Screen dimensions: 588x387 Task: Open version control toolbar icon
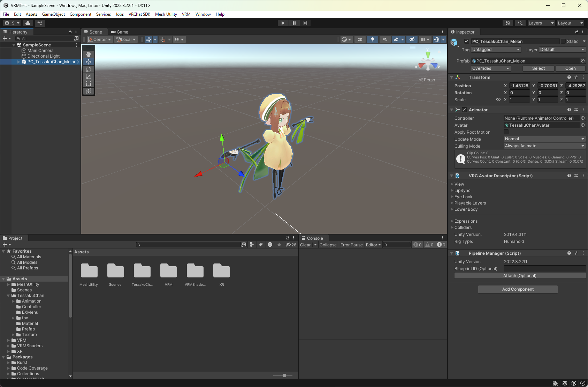pyautogui.click(x=40, y=23)
